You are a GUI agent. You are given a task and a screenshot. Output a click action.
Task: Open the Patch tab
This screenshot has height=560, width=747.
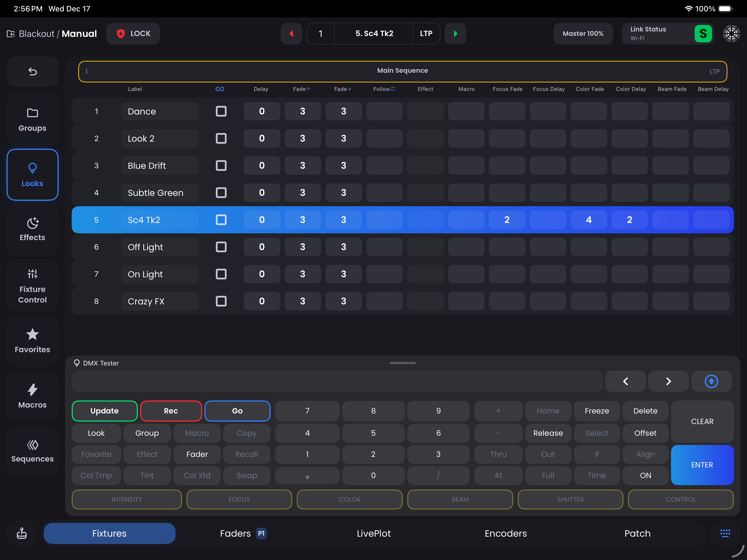click(x=637, y=533)
